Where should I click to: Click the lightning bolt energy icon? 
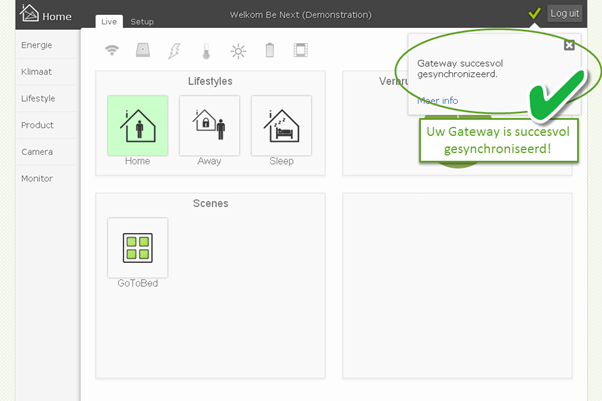tap(174, 51)
